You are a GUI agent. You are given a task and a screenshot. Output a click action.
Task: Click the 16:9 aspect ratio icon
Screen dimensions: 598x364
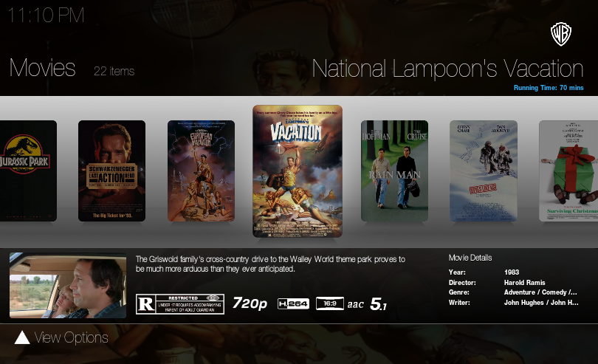click(x=330, y=303)
